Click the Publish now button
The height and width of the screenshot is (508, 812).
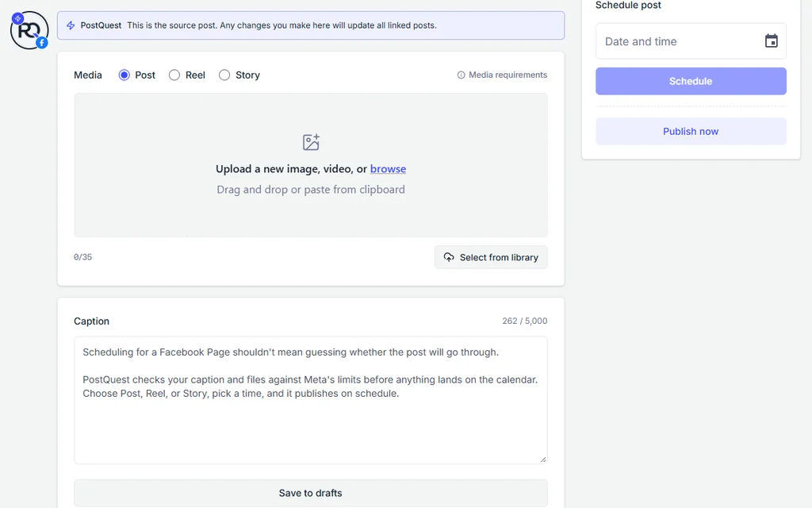(691, 131)
